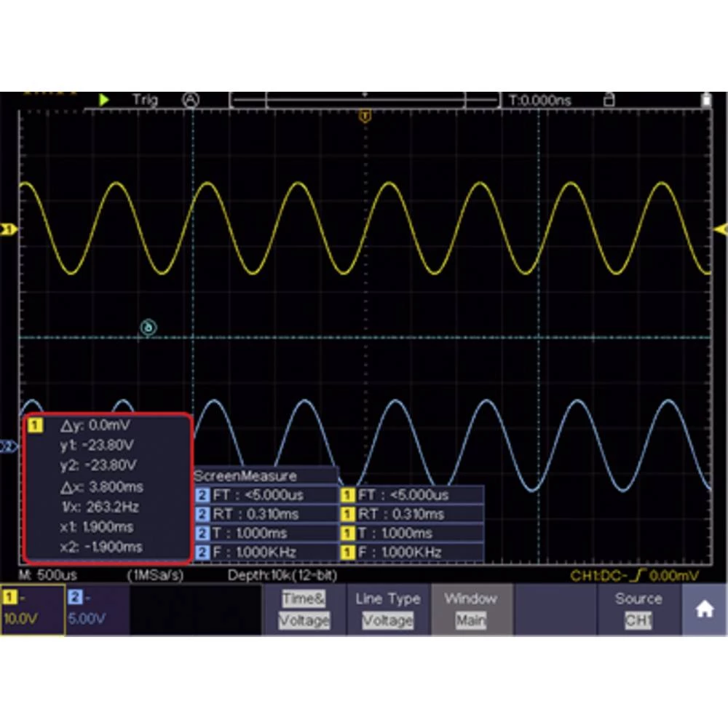Click the yellow channel 1 ground marker
This screenshot has width=728, height=728.
click(8, 230)
